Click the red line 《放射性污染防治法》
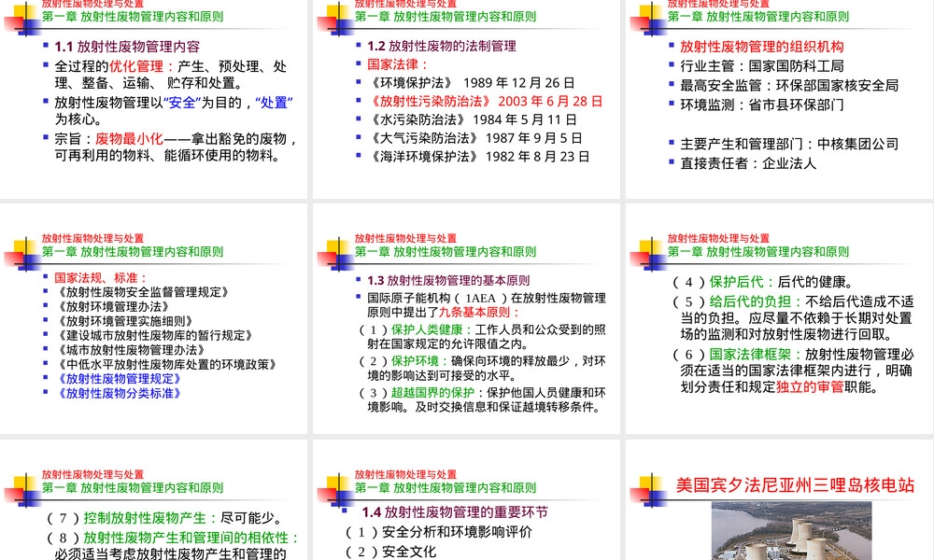 click(x=485, y=101)
